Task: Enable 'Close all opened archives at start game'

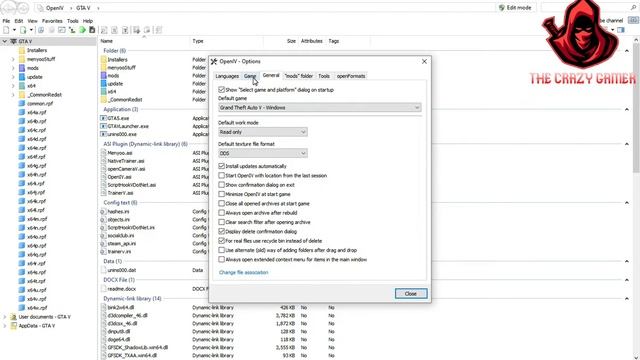Action: pyautogui.click(x=222, y=203)
